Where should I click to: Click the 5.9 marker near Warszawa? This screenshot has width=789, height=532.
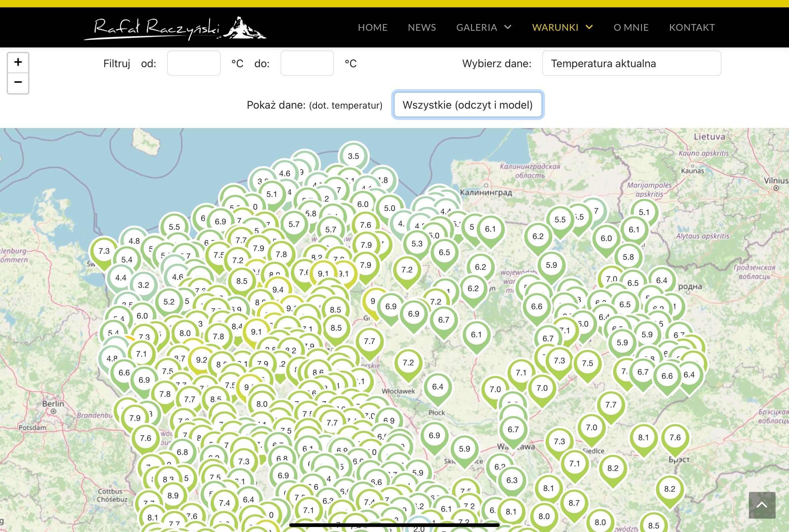464,449
